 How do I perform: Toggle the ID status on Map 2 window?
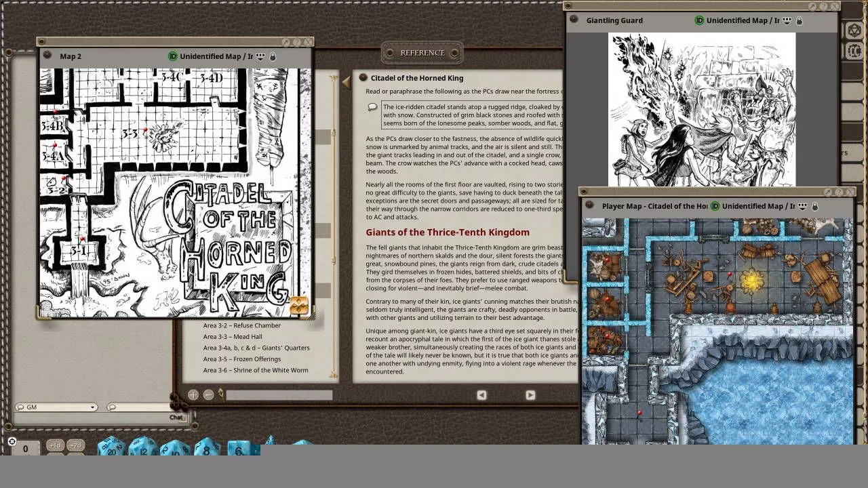click(173, 56)
